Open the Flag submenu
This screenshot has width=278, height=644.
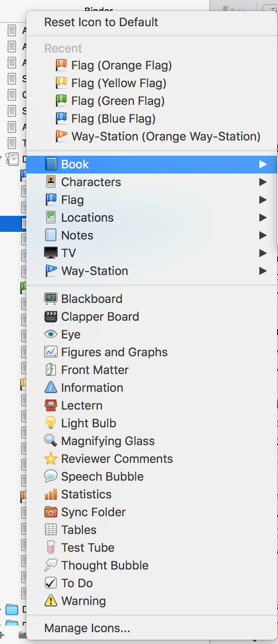click(x=72, y=200)
